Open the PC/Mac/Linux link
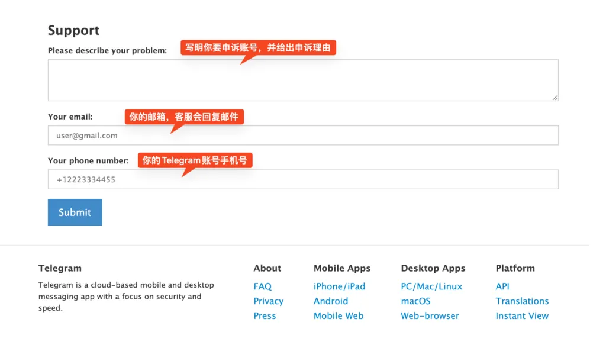This screenshot has width=606, height=364. pyautogui.click(x=431, y=286)
